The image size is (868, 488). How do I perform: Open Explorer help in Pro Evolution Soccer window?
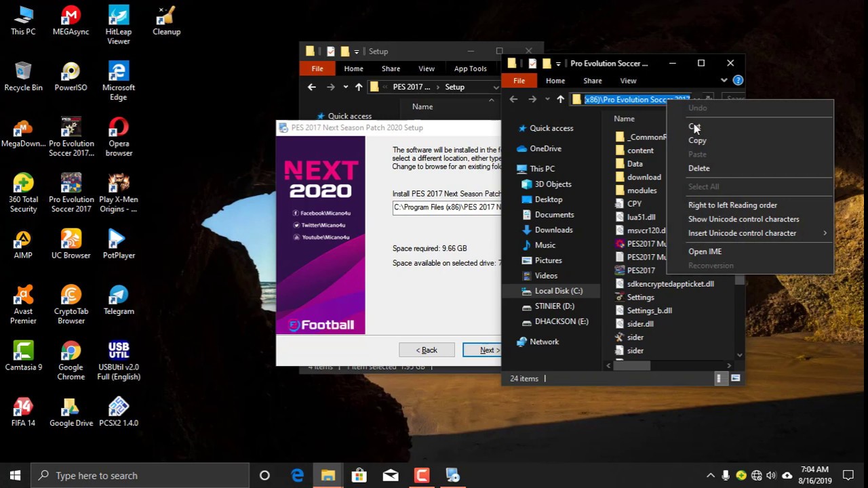pyautogui.click(x=738, y=81)
